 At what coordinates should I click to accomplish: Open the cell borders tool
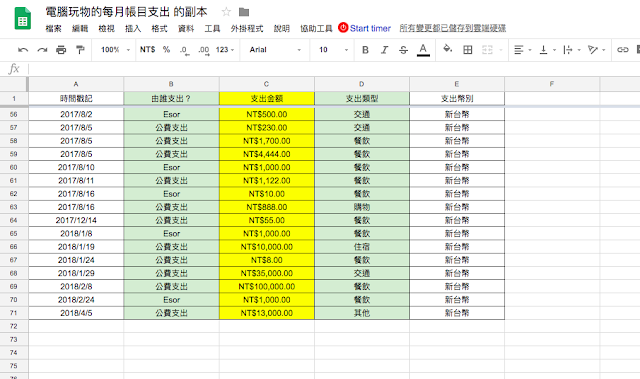468,50
